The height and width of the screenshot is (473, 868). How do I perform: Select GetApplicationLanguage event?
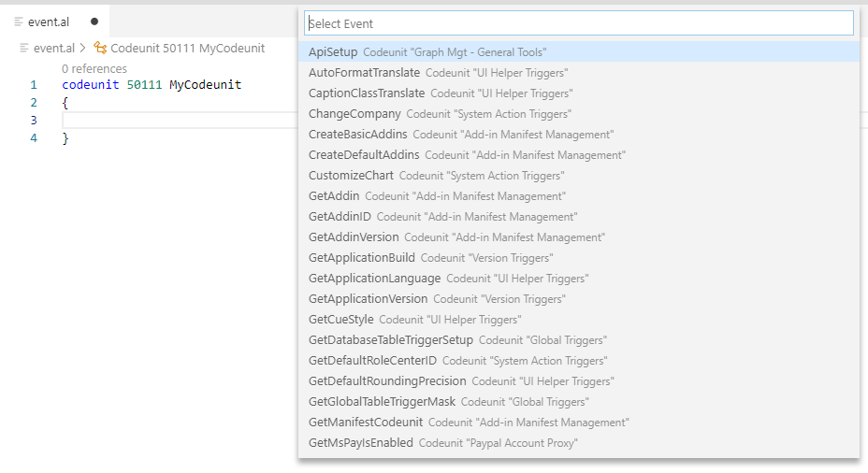(578, 278)
